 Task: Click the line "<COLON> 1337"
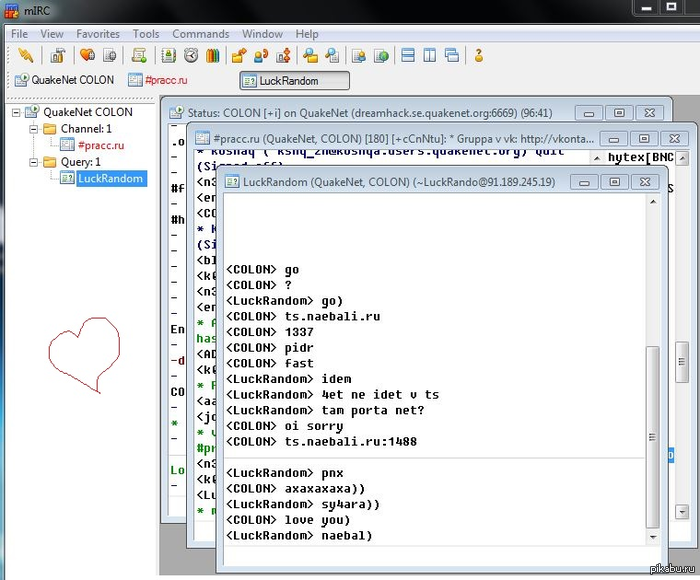click(270, 332)
